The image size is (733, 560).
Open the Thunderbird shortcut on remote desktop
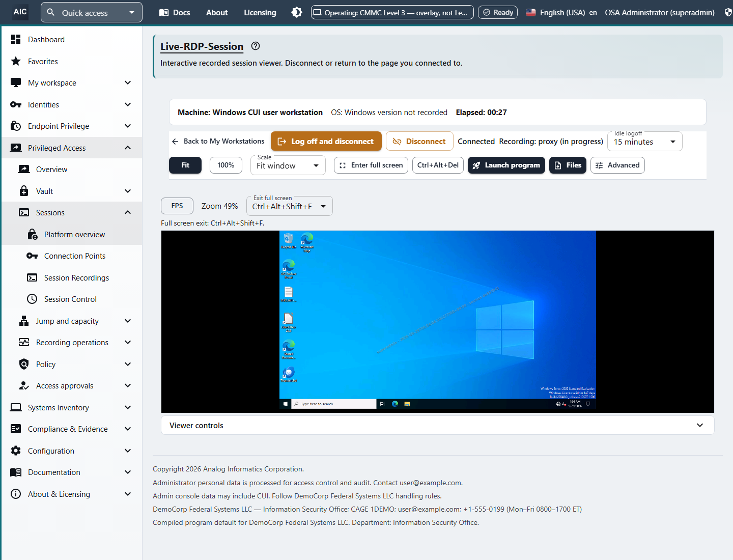pos(289,374)
